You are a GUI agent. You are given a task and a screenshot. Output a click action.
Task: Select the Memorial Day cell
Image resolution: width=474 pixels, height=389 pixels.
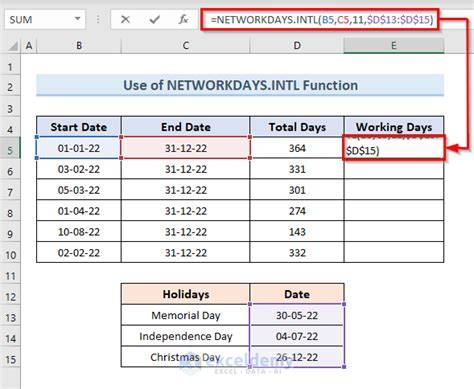[x=186, y=315]
